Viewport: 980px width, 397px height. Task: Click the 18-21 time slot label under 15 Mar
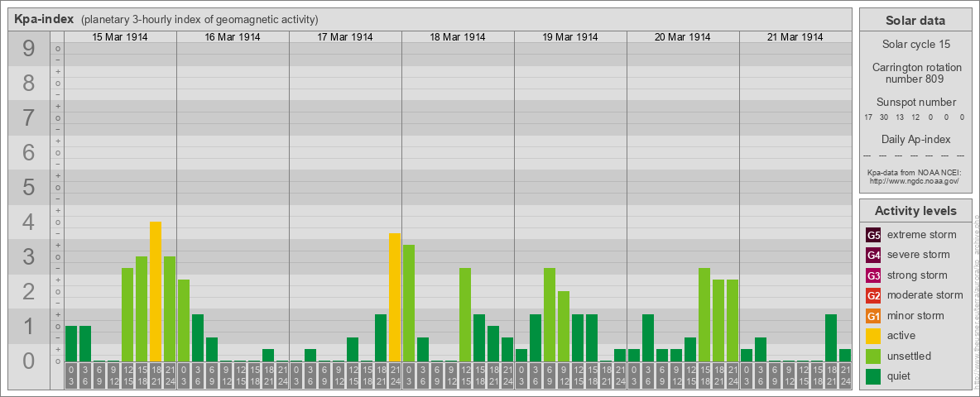pos(156,375)
